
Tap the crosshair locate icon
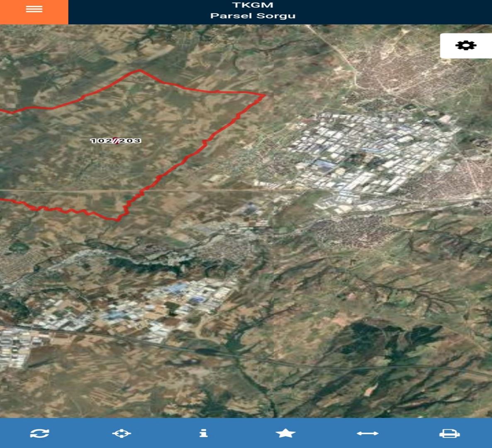tap(122, 433)
